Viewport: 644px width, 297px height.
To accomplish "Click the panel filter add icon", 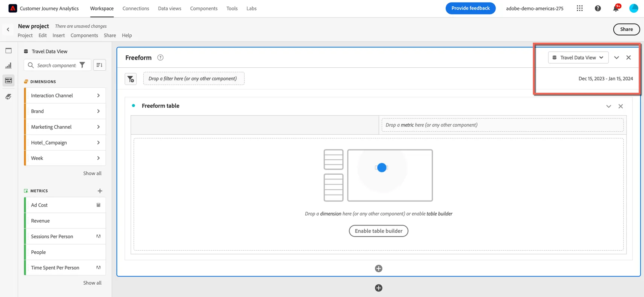I will coord(131,79).
